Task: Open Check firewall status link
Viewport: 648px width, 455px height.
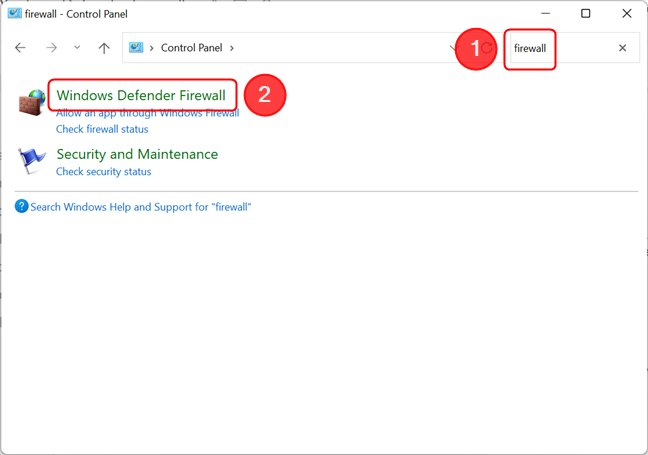Action: [102, 129]
